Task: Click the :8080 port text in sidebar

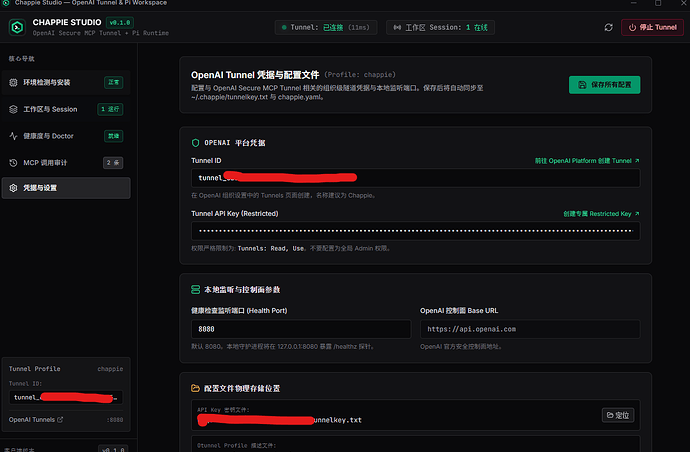Action: pos(115,420)
